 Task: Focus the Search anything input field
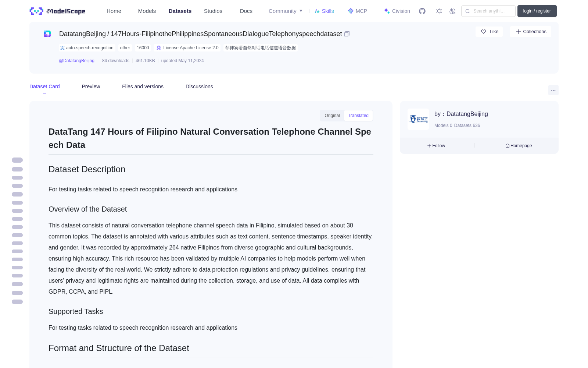click(x=488, y=11)
